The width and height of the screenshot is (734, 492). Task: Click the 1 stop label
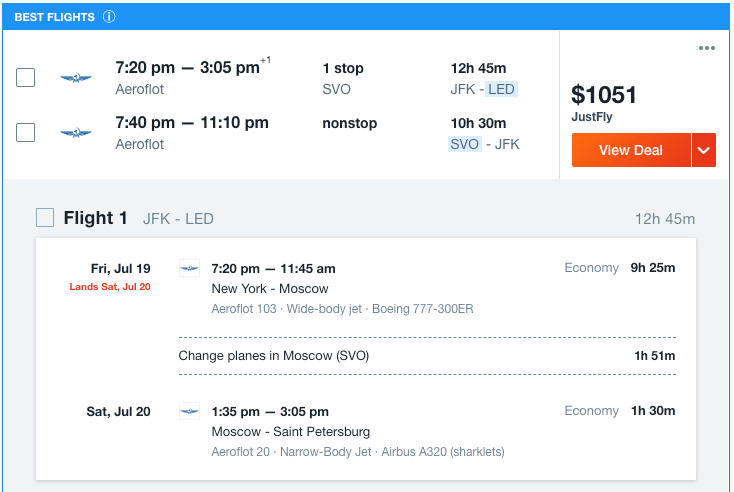point(343,68)
